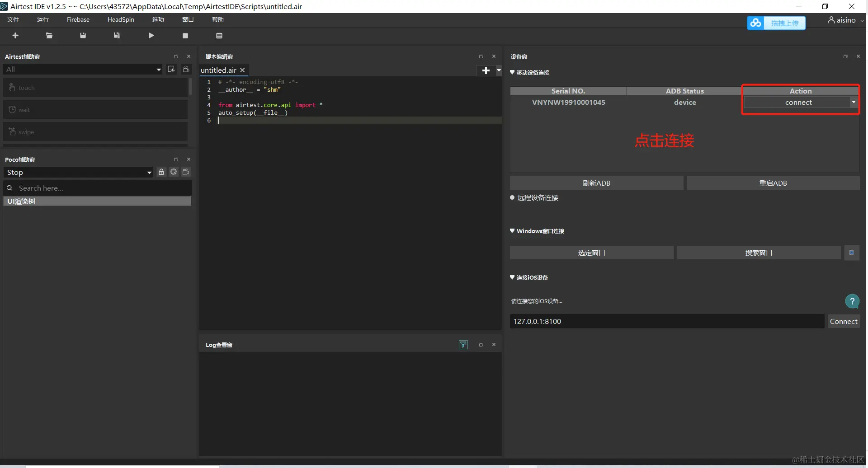
Task: Close the device panel
Action: (858, 56)
